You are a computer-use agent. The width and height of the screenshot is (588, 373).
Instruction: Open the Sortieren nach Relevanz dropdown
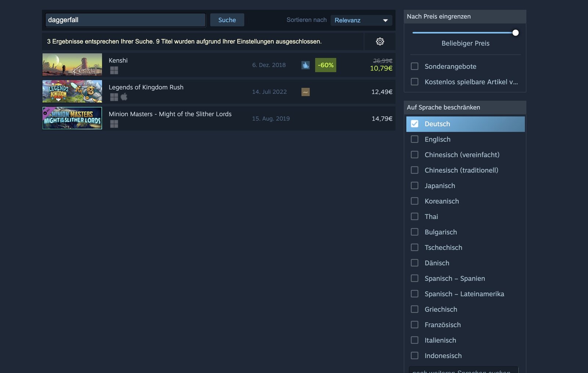(361, 20)
